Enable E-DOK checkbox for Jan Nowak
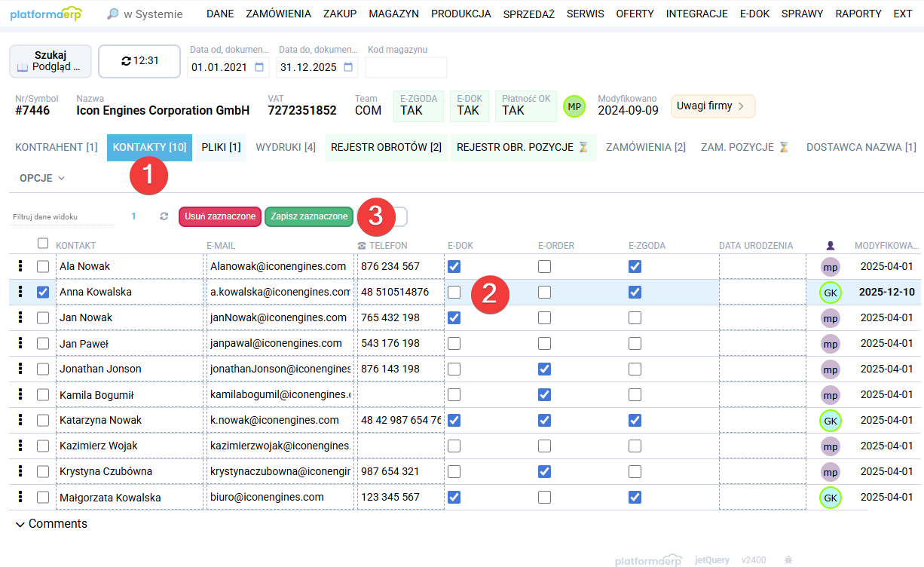This screenshot has height=567, width=924. click(x=454, y=317)
